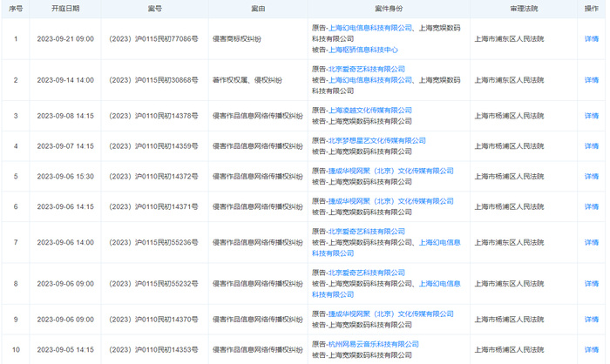
Task: Select court 上海市杨浦区人民法院 in row 3
Action: [x=509, y=116]
